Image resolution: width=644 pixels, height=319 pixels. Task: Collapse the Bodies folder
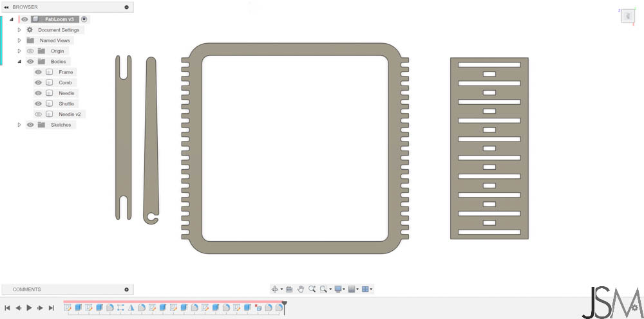pyautogui.click(x=19, y=62)
